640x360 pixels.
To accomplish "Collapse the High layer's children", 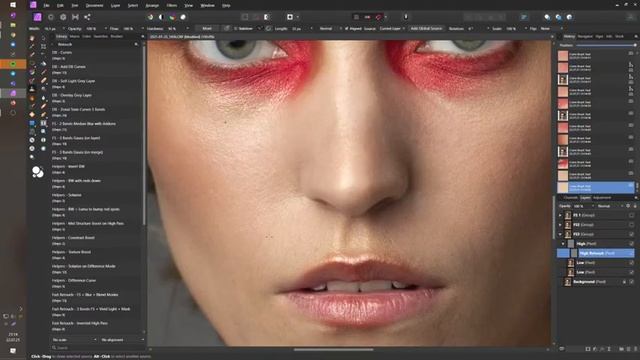I will (564, 244).
